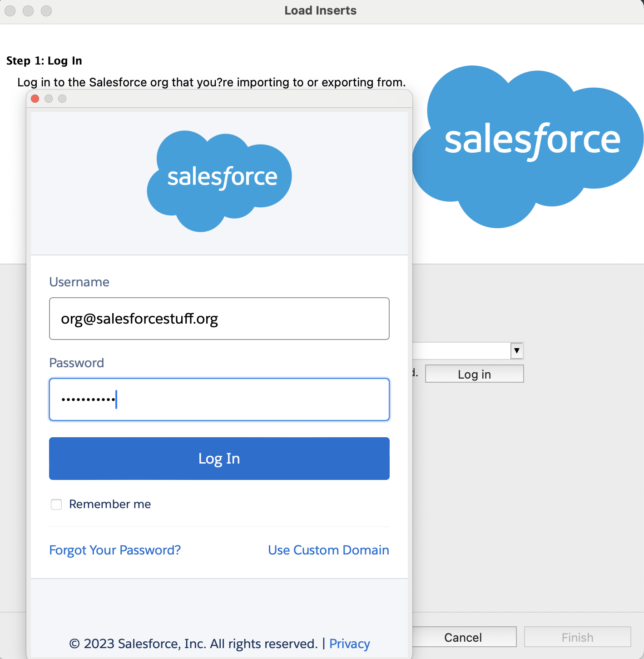Click the Password input field
This screenshot has width=644, height=659.
[219, 399]
